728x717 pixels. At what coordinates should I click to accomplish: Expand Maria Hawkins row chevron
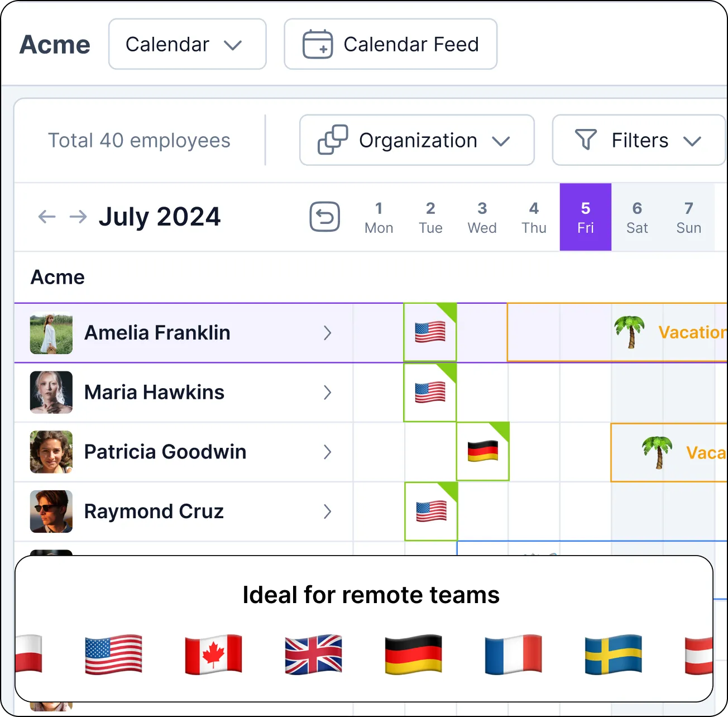(328, 393)
